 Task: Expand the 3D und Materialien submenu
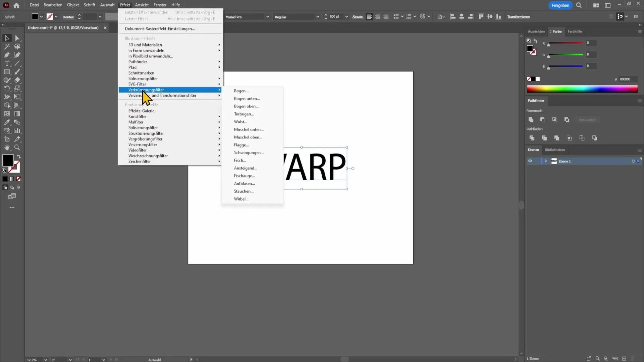point(171,45)
